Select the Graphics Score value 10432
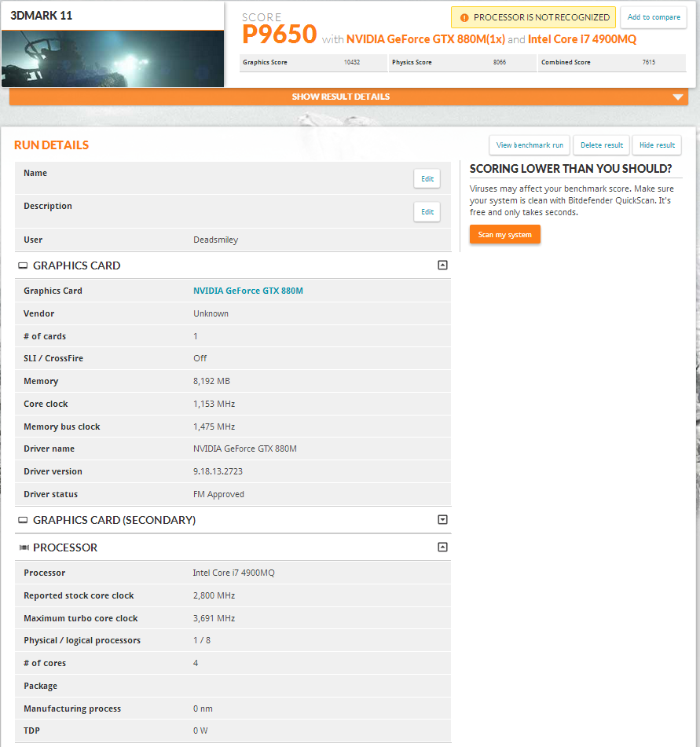Screen dimensions: 700x747 (352, 62)
